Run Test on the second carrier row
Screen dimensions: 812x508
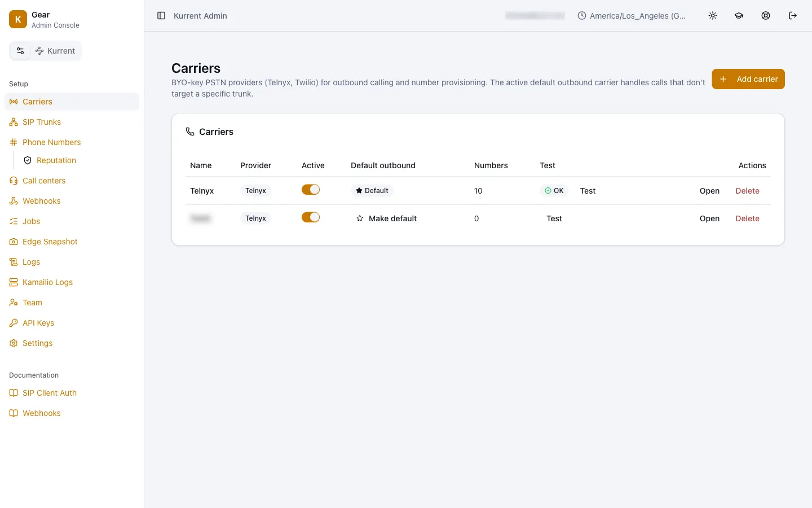pos(554,218)
